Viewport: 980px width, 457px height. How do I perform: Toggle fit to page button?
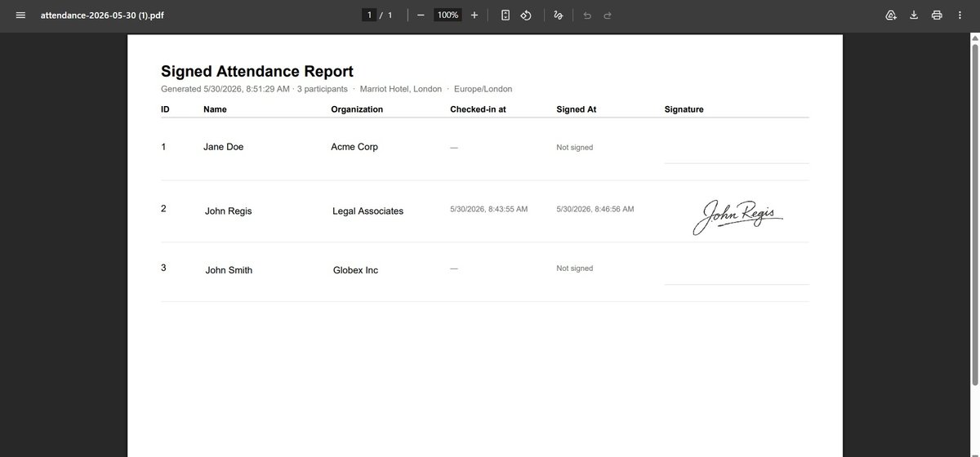click(x=506, y=16)
